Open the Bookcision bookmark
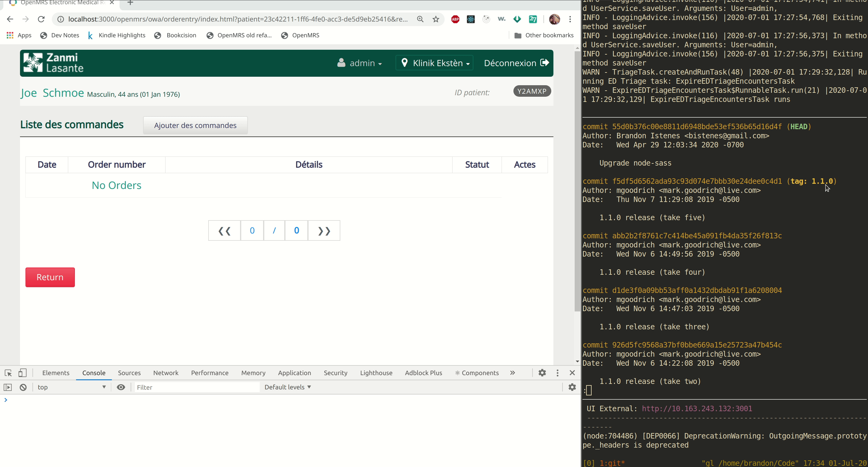Image resolution: width=868 pixels, height=467 pixels. click(175, 35)
